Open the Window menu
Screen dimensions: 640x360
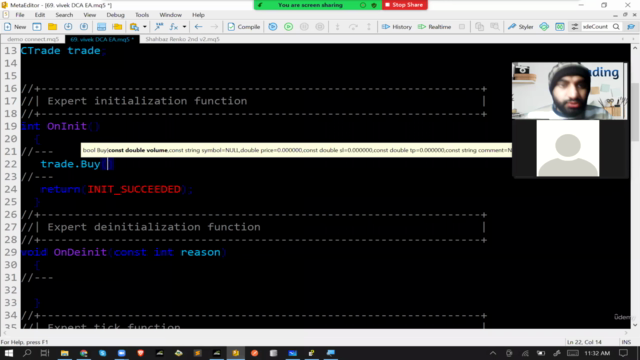coord(170,15)
